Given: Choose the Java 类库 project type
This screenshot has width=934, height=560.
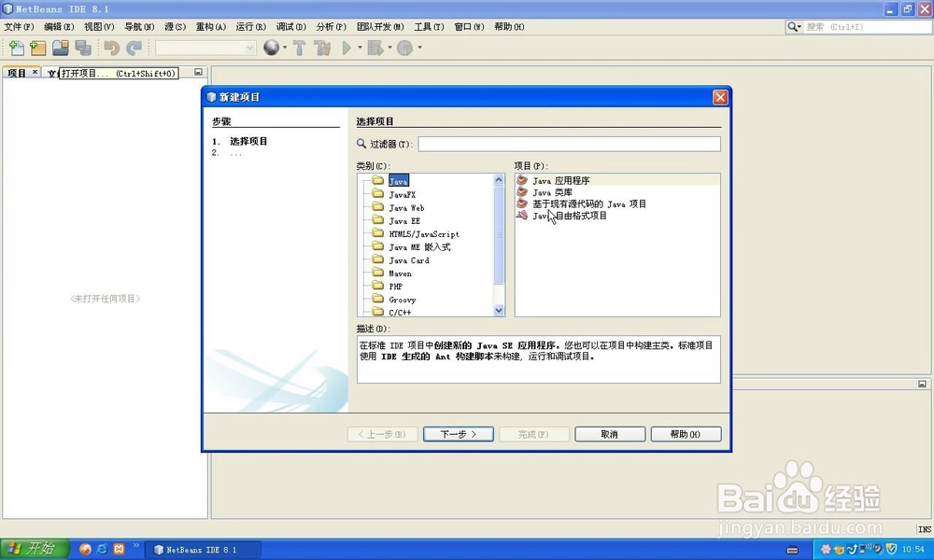Looking at the screenshot, I should [x=552, y=192].
